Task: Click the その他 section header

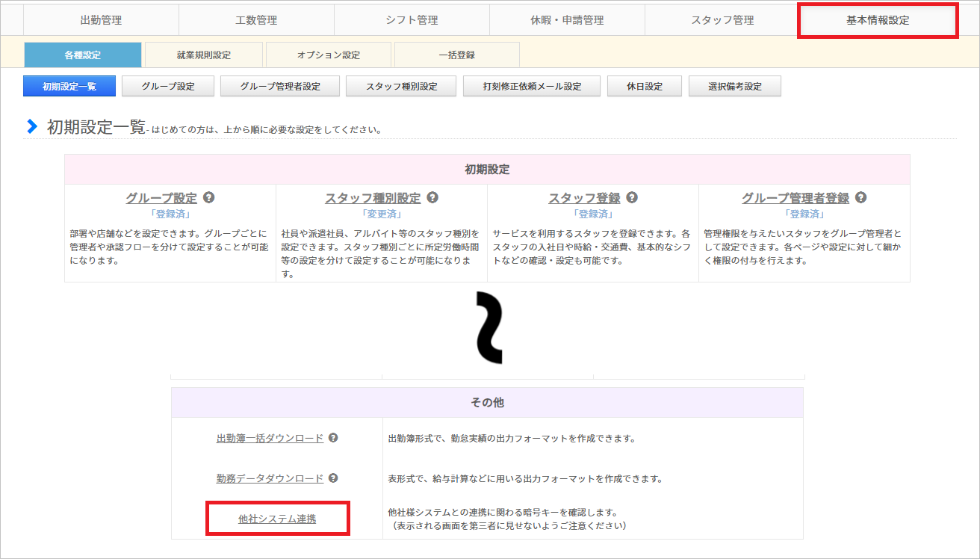Action: (x=487, y=403)
